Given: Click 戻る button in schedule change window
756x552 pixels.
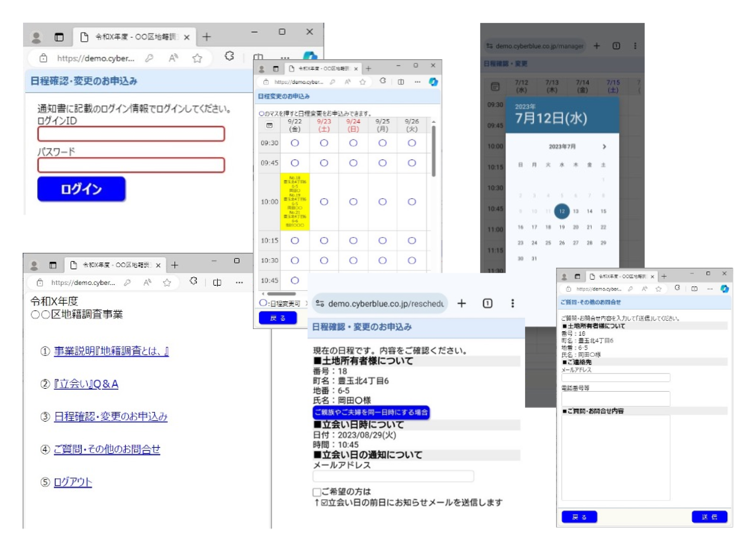Looking at the screenshot, I should click(x=278, y=318).
